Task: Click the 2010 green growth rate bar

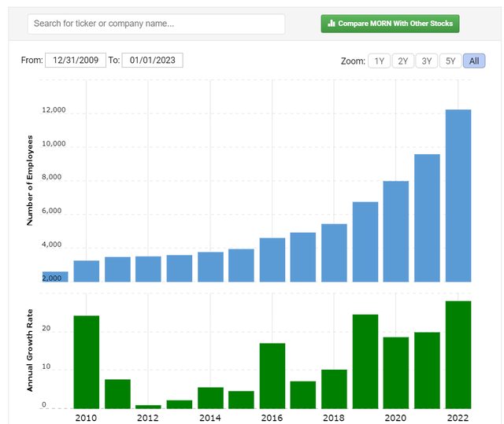Action: click(87, 362)
